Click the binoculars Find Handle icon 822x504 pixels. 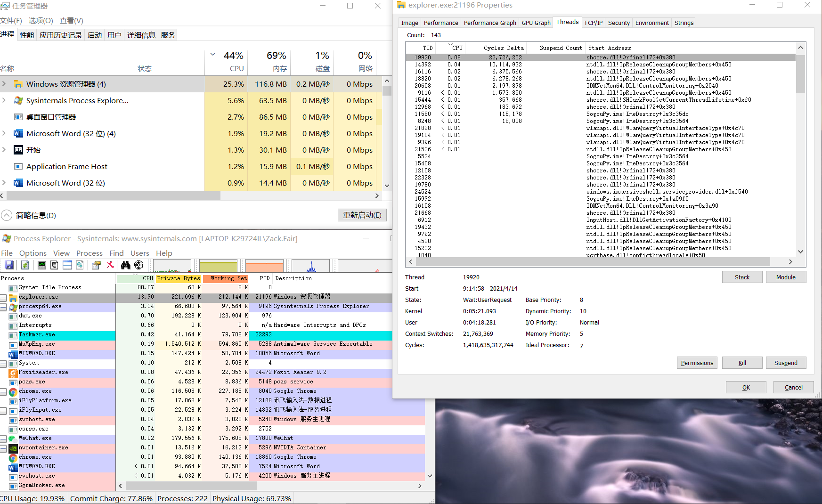pos(125,265)
